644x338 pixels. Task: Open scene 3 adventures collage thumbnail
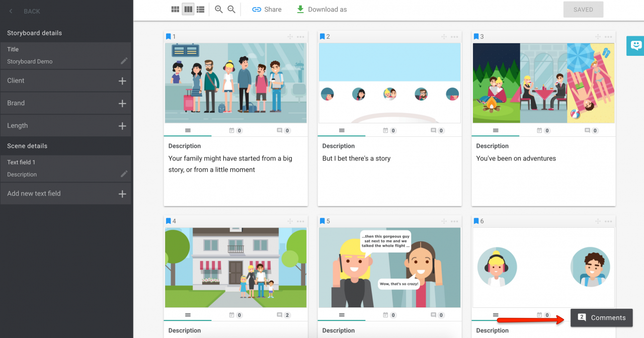coord(544,83)
